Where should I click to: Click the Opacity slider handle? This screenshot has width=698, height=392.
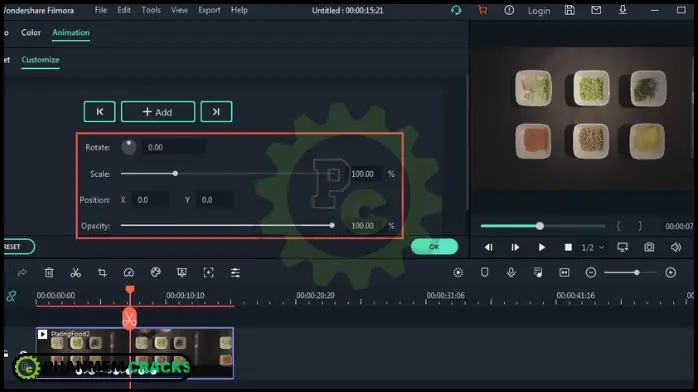[332, 226]
